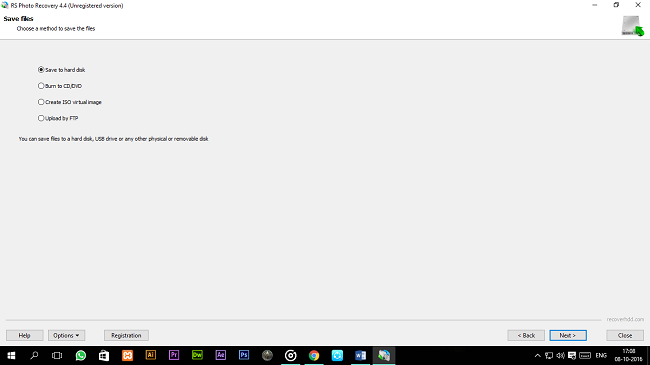Switch to Microsoft Word in the taskbar
Image resolution: width=650 pixels, height=365 pixels.
361,355
